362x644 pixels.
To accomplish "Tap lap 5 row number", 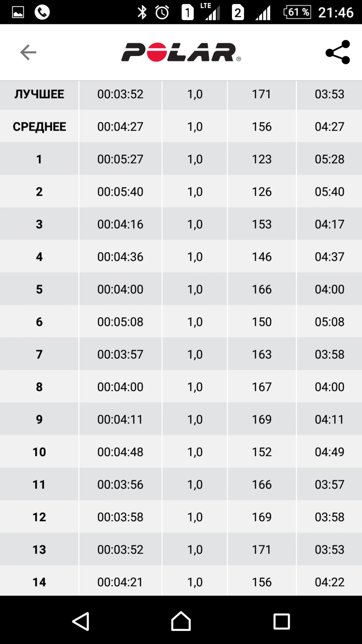I will (x=39, y=289).
